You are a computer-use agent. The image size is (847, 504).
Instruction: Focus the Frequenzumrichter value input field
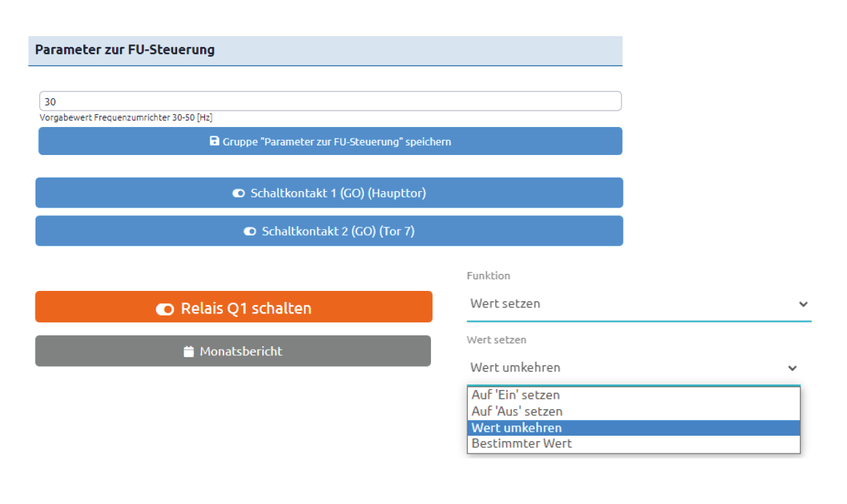(x=330, y=101)
